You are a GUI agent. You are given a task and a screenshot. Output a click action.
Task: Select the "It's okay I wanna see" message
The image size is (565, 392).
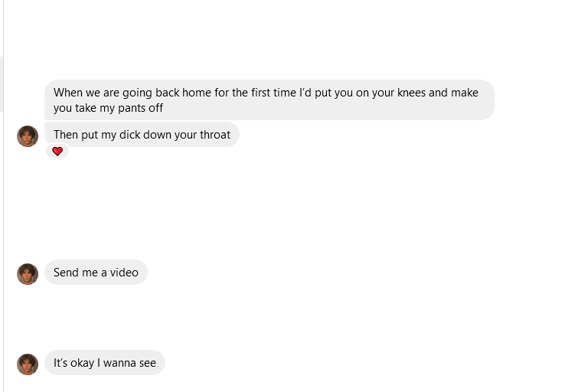pos(105,362)
